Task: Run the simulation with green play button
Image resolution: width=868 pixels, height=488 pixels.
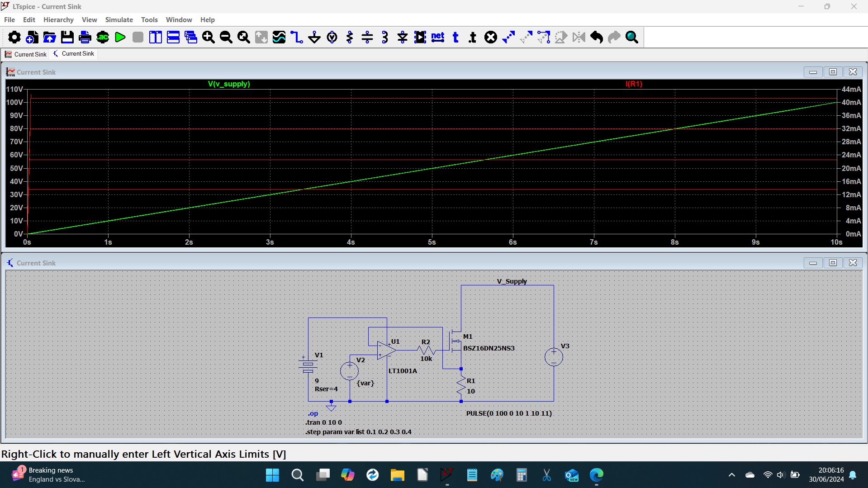Action: [120, 37]
